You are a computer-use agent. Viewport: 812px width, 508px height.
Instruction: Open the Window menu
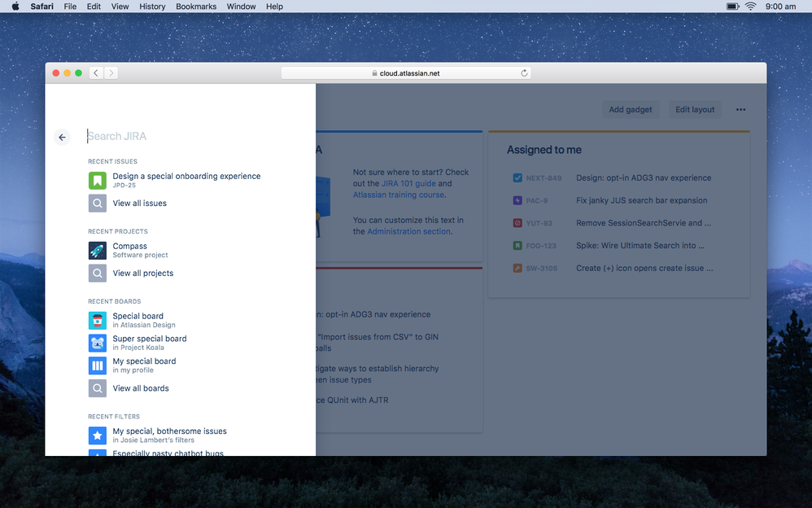tap(242, 7)
